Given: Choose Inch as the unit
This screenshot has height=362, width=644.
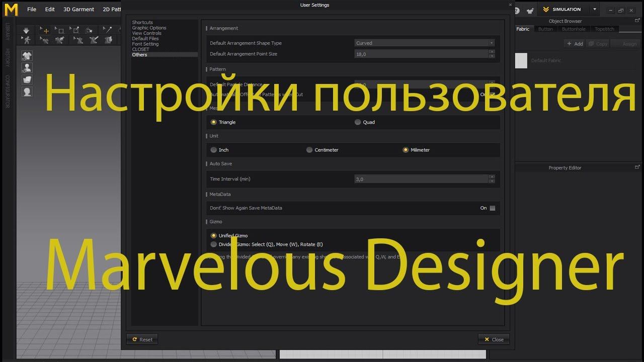Looking at the screenshot, I should pos(214,150).
